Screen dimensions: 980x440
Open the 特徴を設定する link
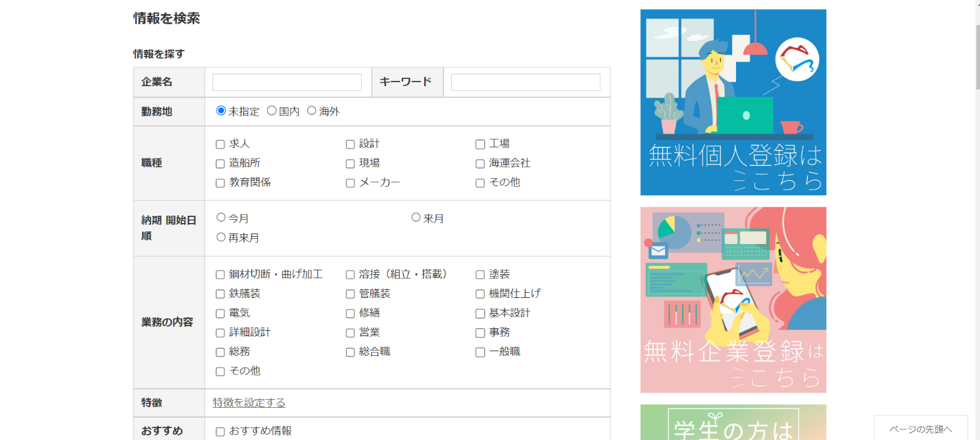coord(249,403)
